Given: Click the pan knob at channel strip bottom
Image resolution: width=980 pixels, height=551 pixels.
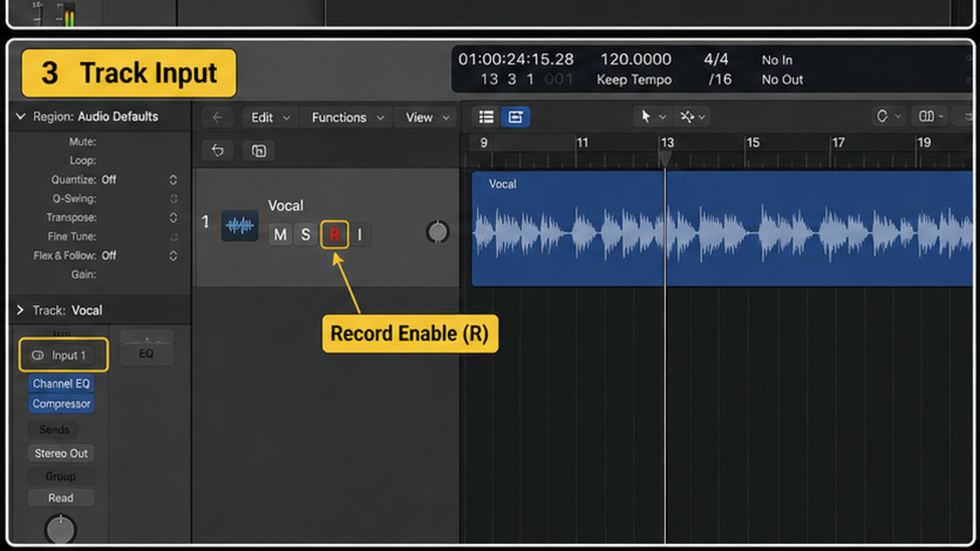Looking at the screenshot, I should 60,529.
